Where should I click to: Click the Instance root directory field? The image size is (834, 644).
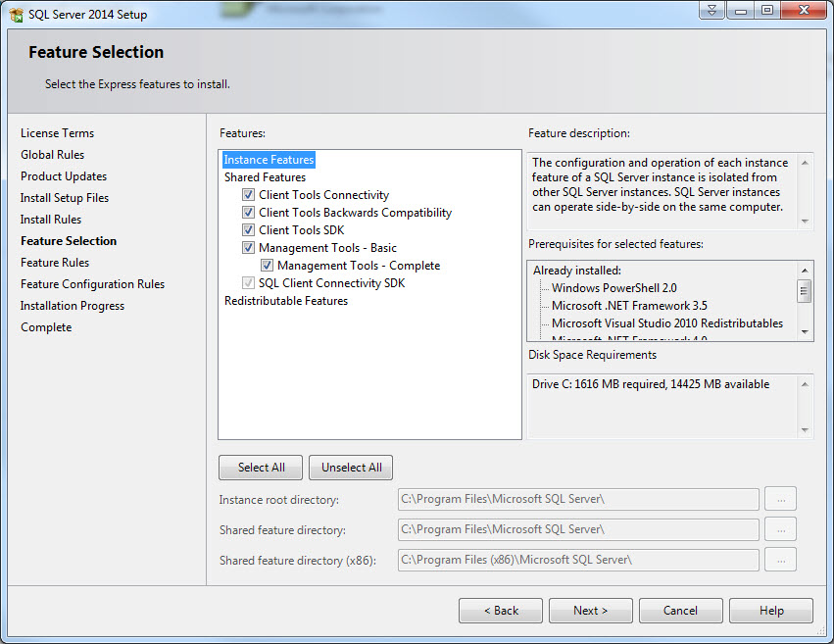[x=578, y=499]
